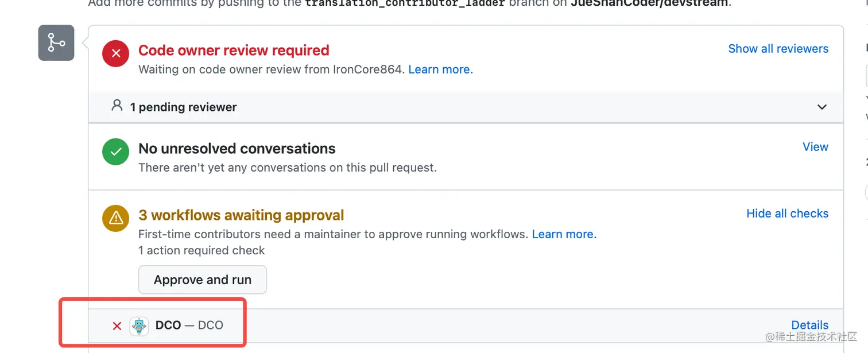This screenshot has width=868, height=353.
Task: Click the green checkmark conversations icon
Action: [116, 152]
